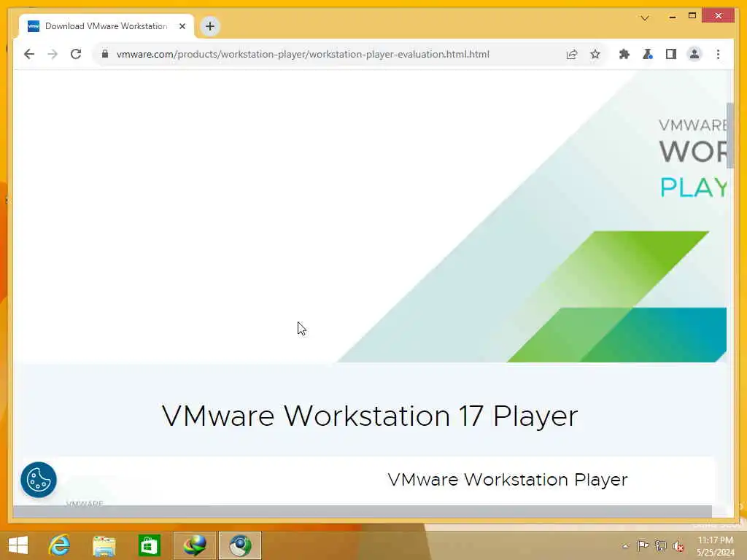This screenshot has height=560, width=747.
Task: Click the network tray icon
Action: (x=660, y=545)
